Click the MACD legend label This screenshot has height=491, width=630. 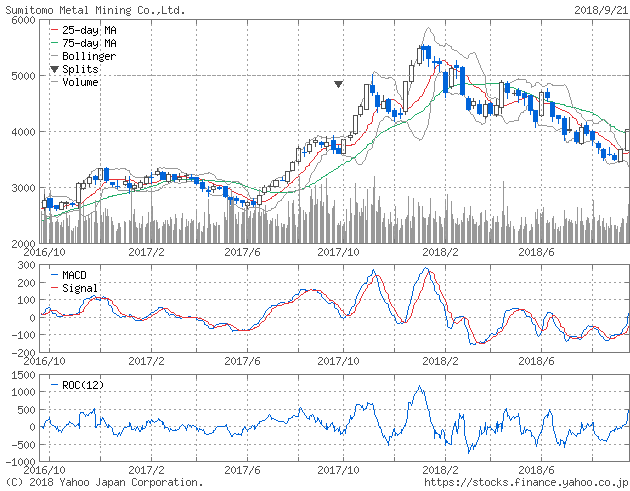tap(75, 274)
